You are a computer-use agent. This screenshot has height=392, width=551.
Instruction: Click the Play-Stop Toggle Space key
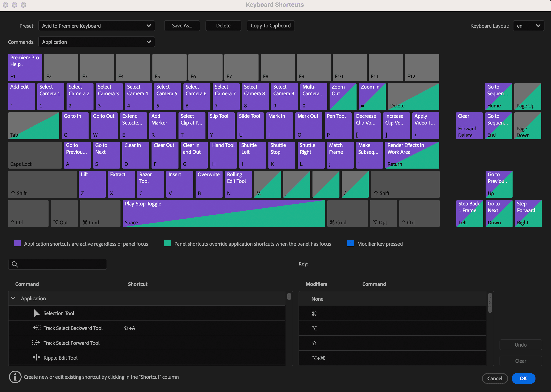(x=223, y=213)
